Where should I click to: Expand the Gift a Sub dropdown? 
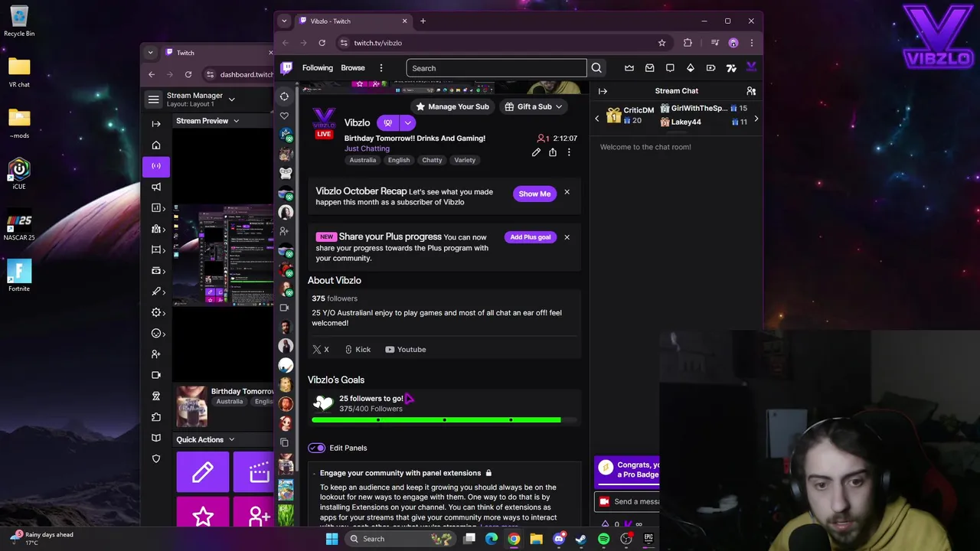(534, 106)
